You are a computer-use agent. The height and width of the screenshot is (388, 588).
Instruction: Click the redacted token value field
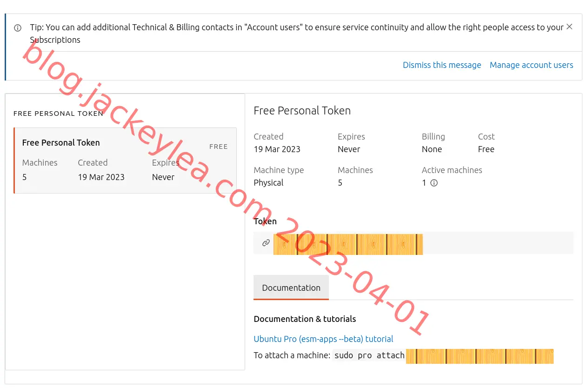348,244
